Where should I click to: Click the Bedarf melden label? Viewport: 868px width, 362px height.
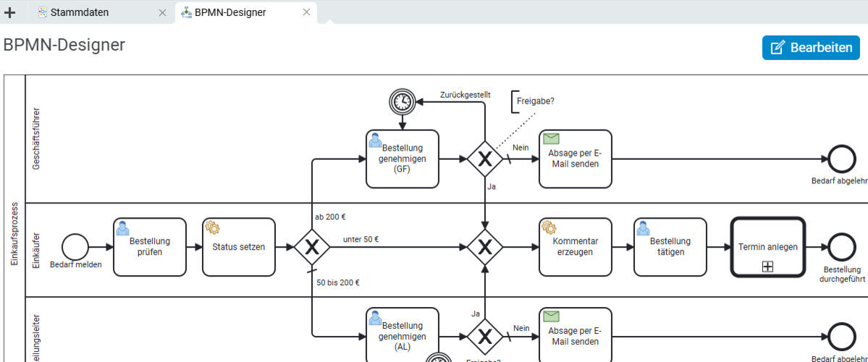76,264
